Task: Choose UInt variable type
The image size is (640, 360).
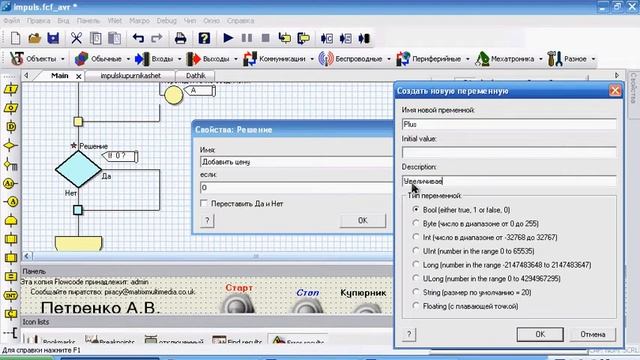Action: [x=416, y=251]
